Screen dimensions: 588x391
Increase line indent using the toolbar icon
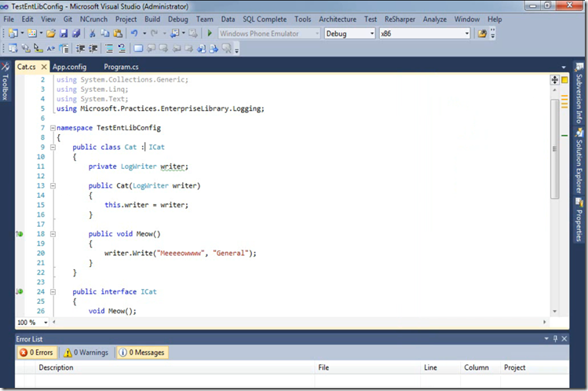coord(93,49)
